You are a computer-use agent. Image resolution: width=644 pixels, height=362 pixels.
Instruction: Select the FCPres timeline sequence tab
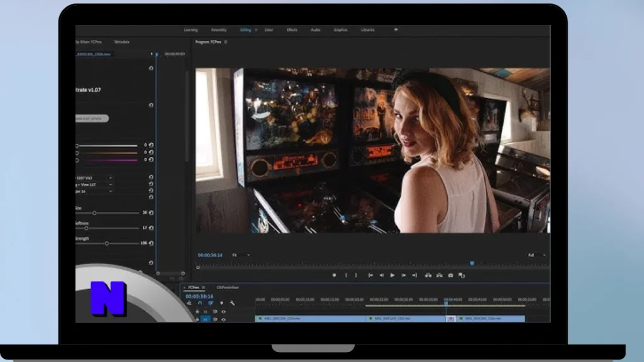194,287
